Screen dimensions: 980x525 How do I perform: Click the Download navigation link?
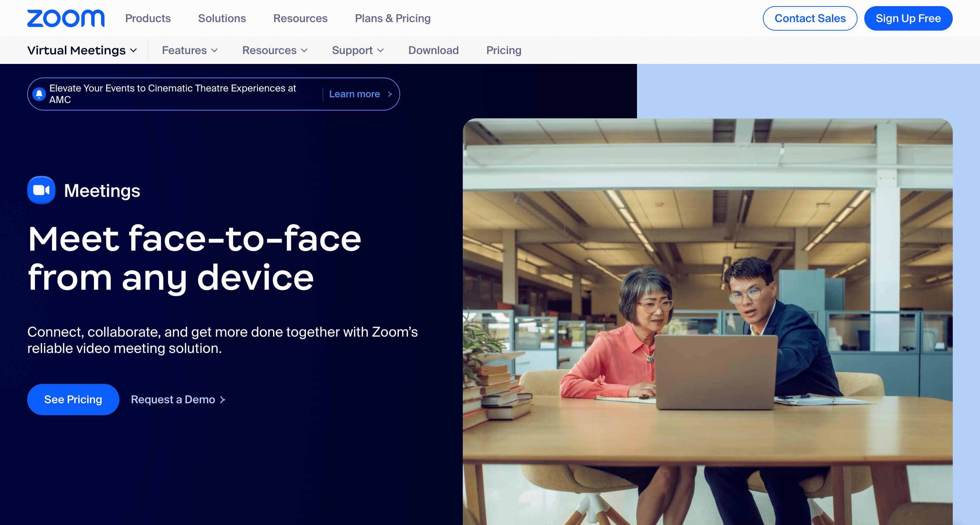434,50
